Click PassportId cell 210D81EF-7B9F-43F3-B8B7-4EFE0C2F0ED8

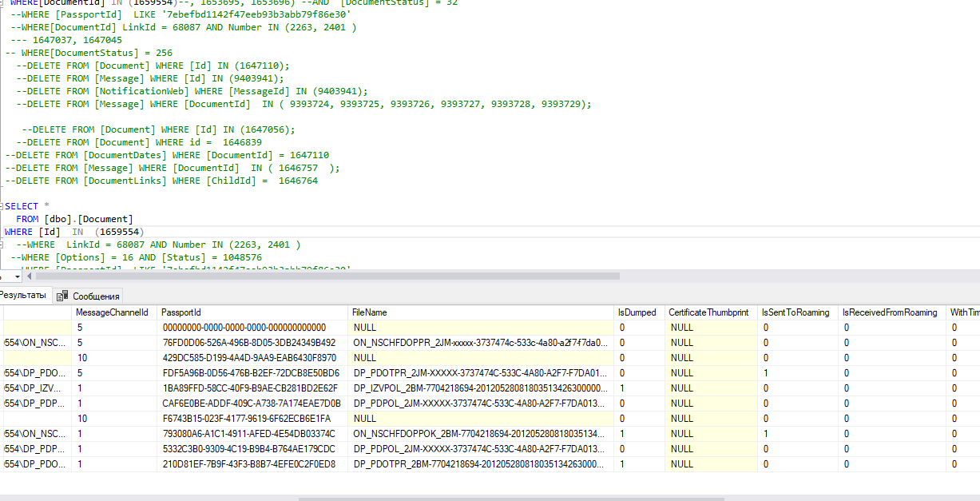(253, 464)
